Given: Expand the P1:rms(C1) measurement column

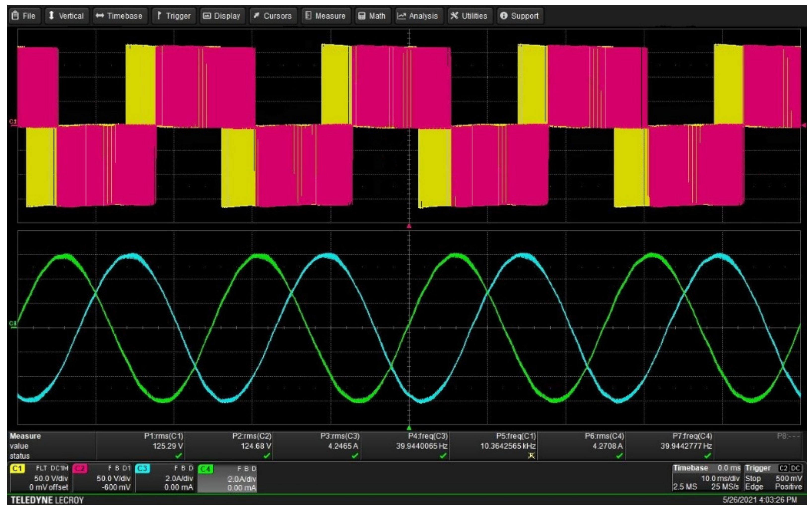Looking at the screenshot, I should click(x=164, y=436).
